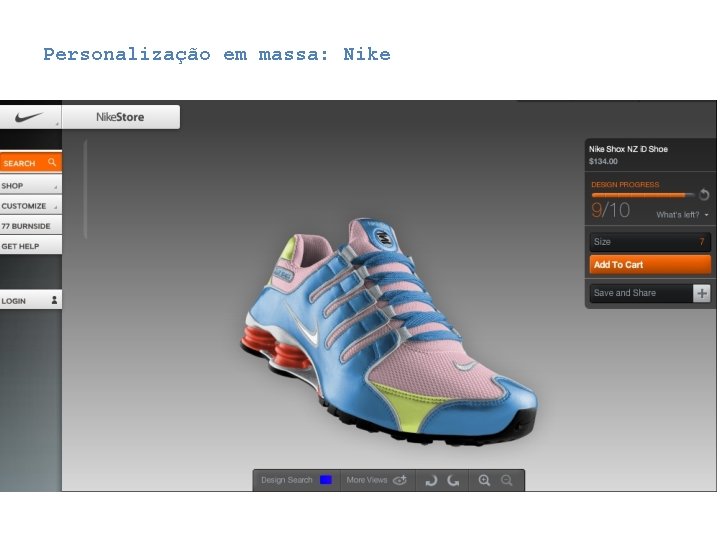Image resolution: width=720 pixels, height=540 pixels.
Task: Click the LOGIN button
Action: [x=31, y=301]
